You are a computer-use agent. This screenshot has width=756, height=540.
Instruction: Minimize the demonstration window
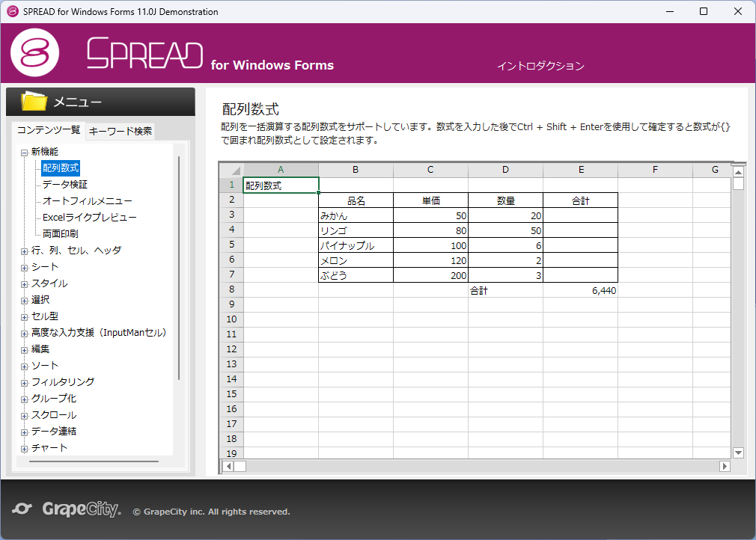(x=670, y=11)
